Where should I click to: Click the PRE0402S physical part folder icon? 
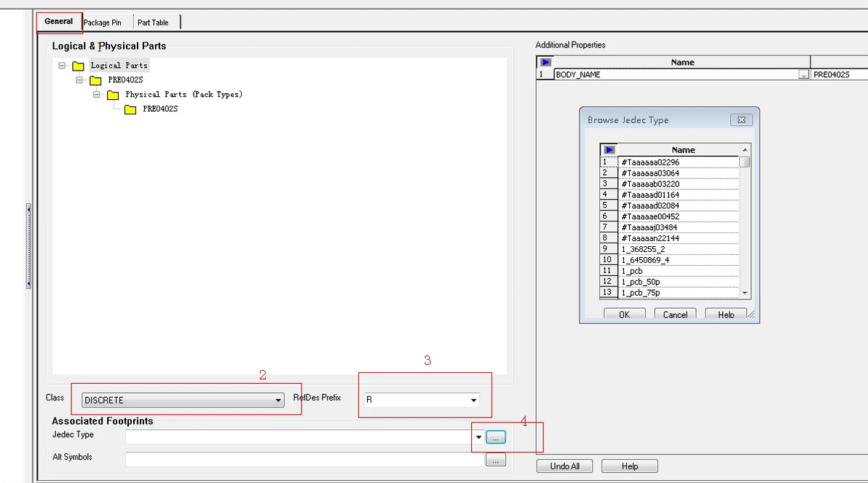130,110
